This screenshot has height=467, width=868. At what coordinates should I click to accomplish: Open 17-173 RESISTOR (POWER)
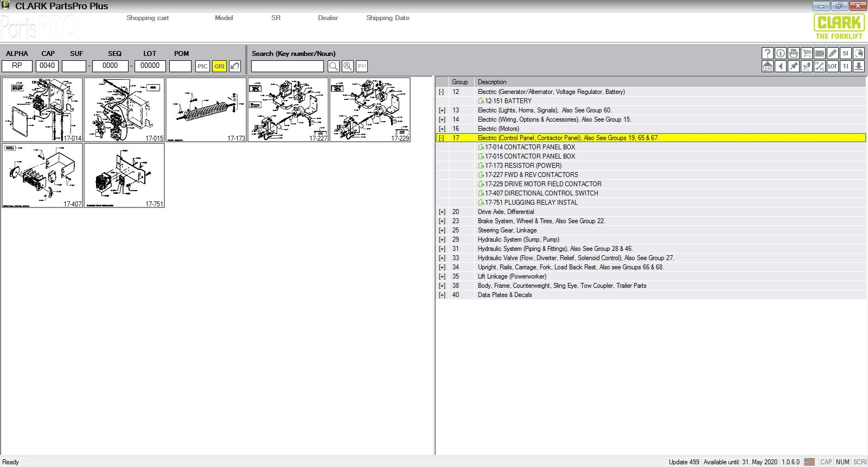(520, 166)
